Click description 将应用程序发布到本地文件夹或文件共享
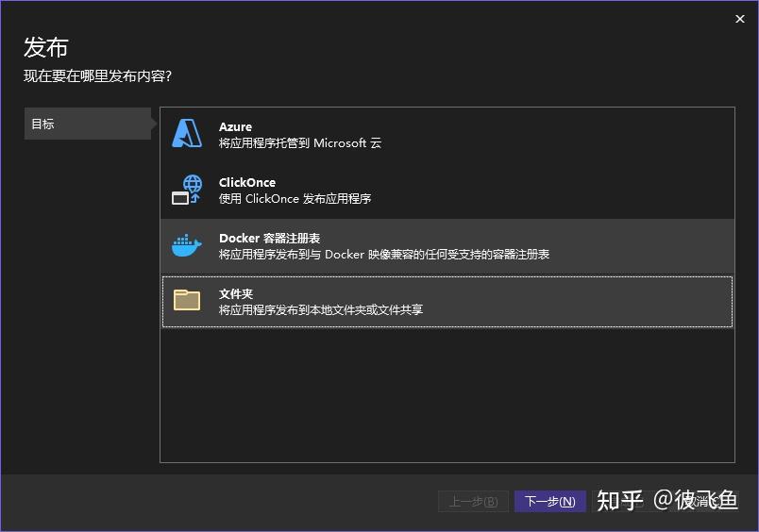The image size is (759, 532). point(320,310)
